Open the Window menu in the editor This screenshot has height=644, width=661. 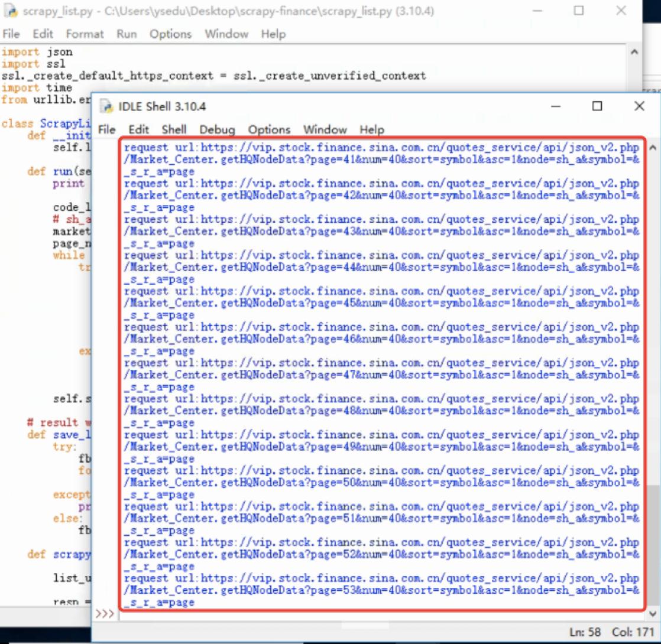pyautogui.click(x=226, y=34)
